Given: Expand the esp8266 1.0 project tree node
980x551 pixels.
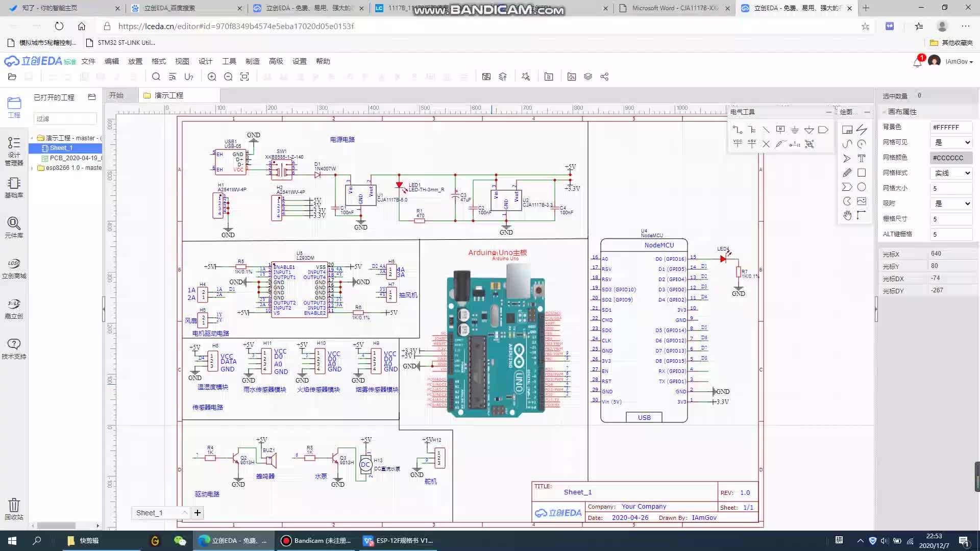Looking at the screenshot, I should click(x=32, y=168).
